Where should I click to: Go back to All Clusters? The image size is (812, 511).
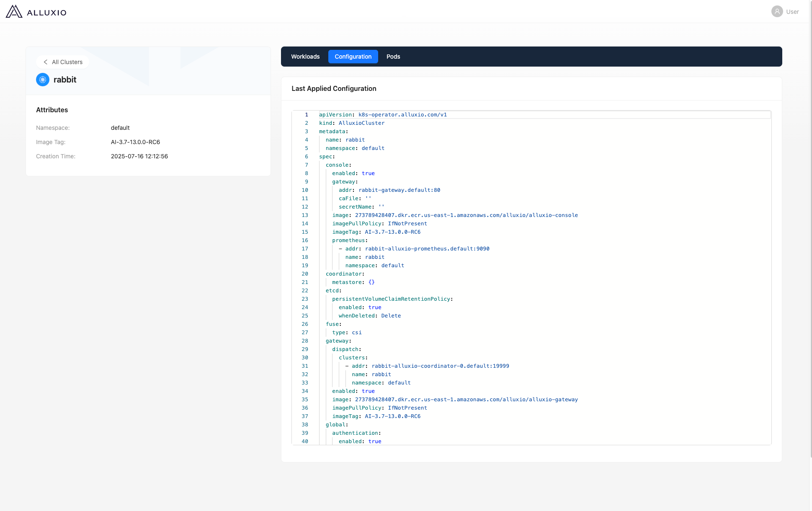(x=67, y=62)
